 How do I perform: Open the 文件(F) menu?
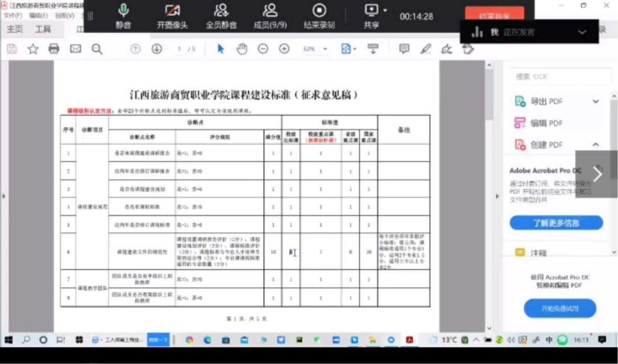click(x=13, y=15)
